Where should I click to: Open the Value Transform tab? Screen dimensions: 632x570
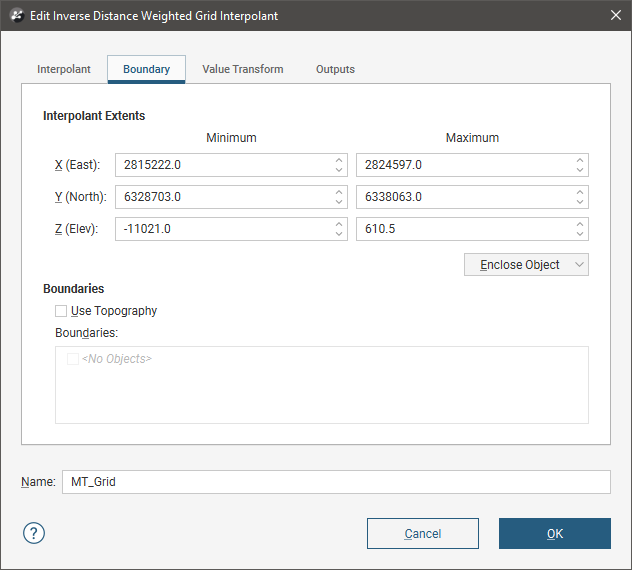pyautogui.click(x=242, y=70)
